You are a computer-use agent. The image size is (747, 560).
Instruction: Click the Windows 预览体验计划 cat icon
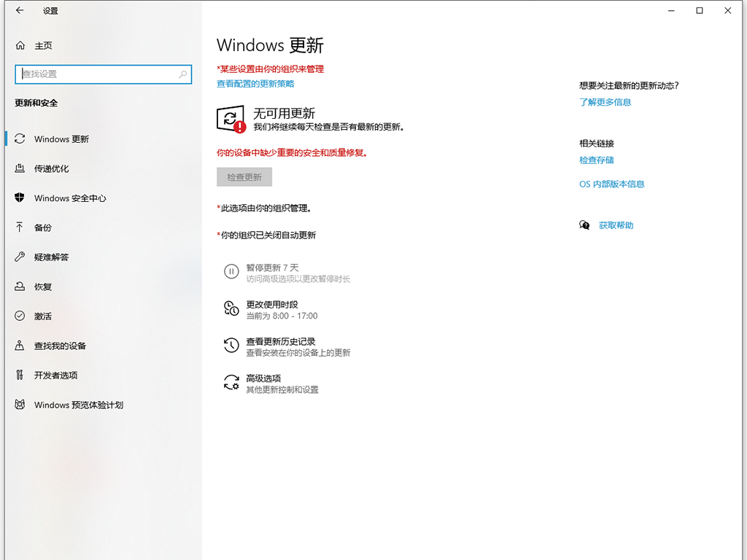[20, 404]
